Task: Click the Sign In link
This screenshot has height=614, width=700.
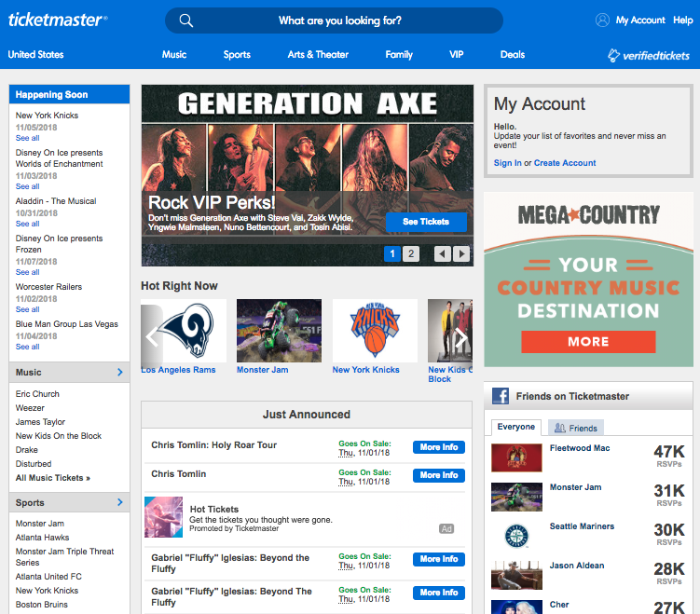Action: pos(508,163)
